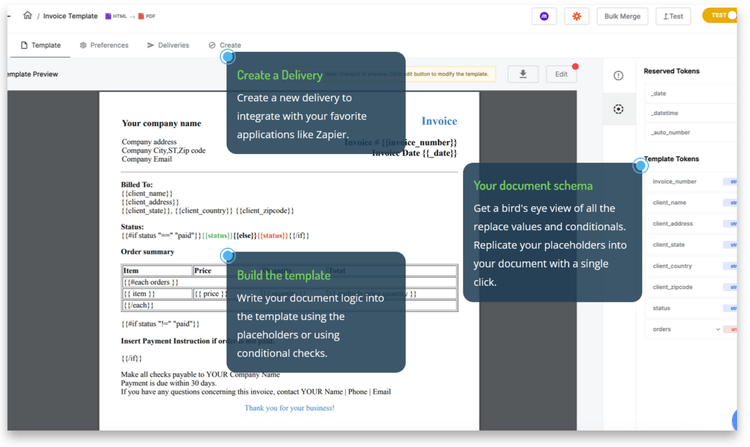The width and height of the screenshot is (750, 447).
Task: Select the client_state template token
Action: [x=691, y=245]
